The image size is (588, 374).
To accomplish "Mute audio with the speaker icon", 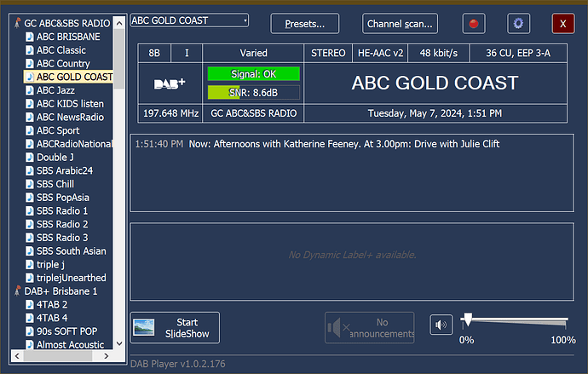I will pyautogui.click(x=441, y=325).
